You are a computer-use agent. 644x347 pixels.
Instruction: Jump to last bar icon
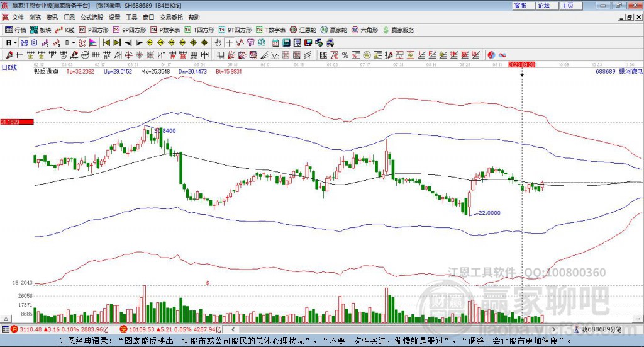117,43
